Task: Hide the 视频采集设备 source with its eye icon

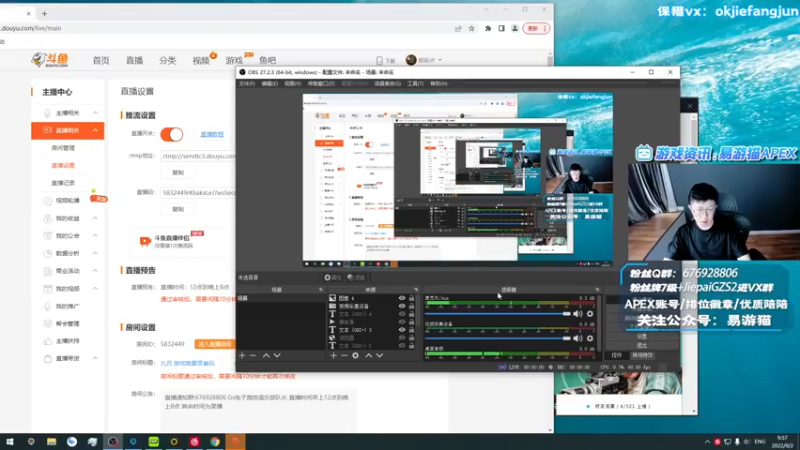Action: coord(402,306)
